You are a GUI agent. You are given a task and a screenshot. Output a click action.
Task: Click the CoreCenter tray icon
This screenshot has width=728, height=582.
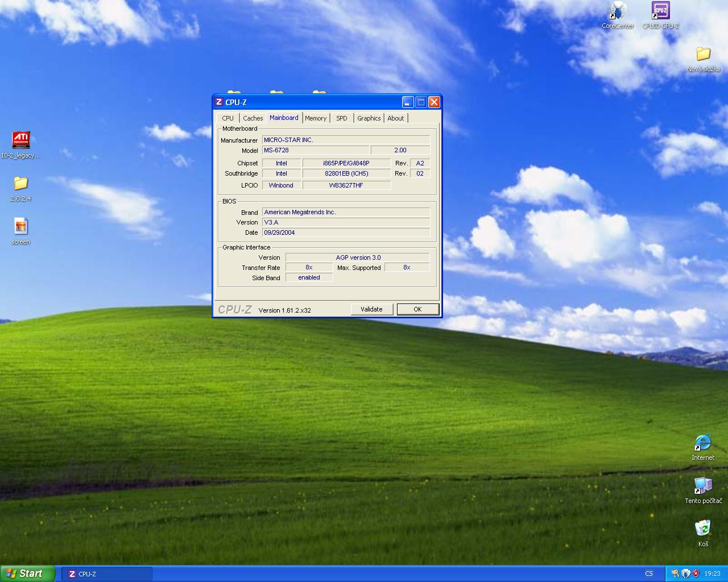pyautogui.click(x=686, y=573)
